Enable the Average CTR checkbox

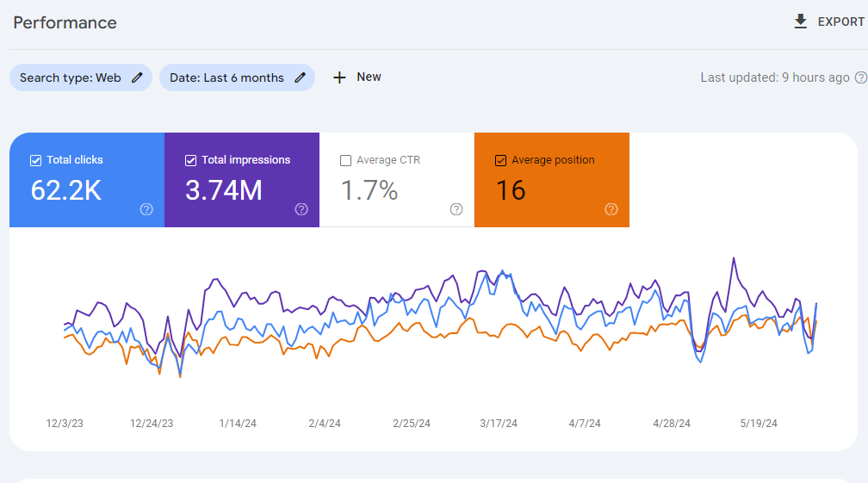pos(345,160)
